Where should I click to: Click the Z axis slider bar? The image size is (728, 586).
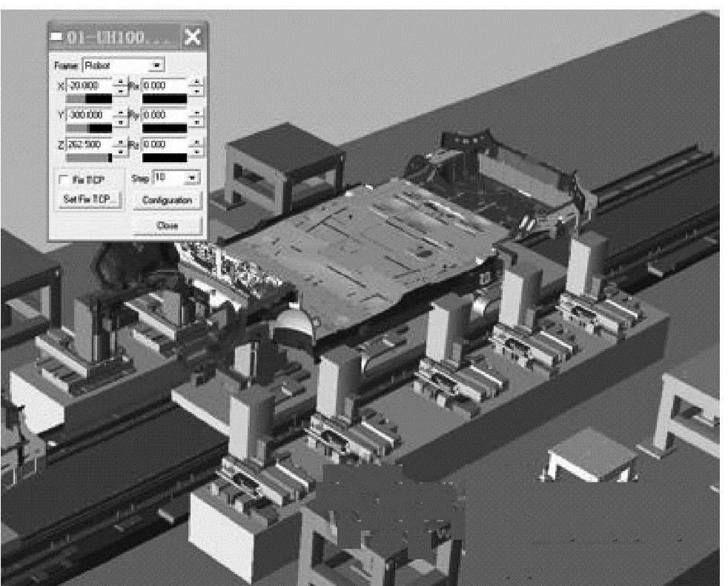pos(89,158)
